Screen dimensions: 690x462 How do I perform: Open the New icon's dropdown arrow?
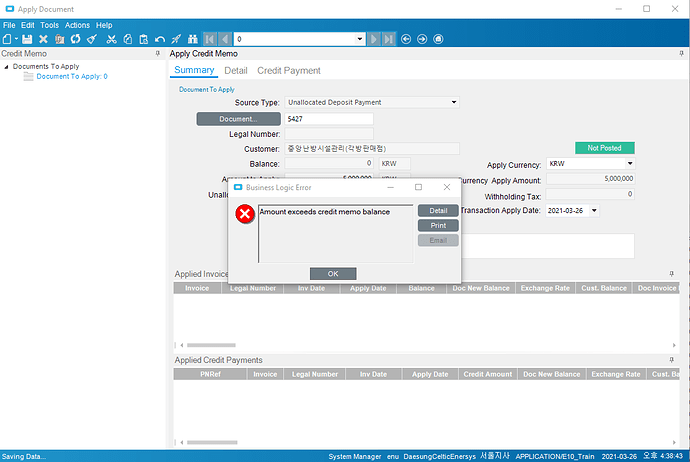coord(16,39)
